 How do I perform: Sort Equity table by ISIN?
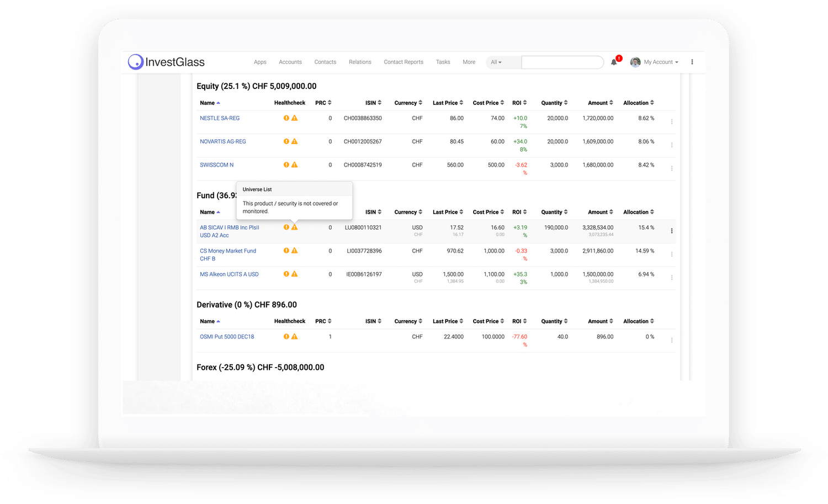pos(373,103)
